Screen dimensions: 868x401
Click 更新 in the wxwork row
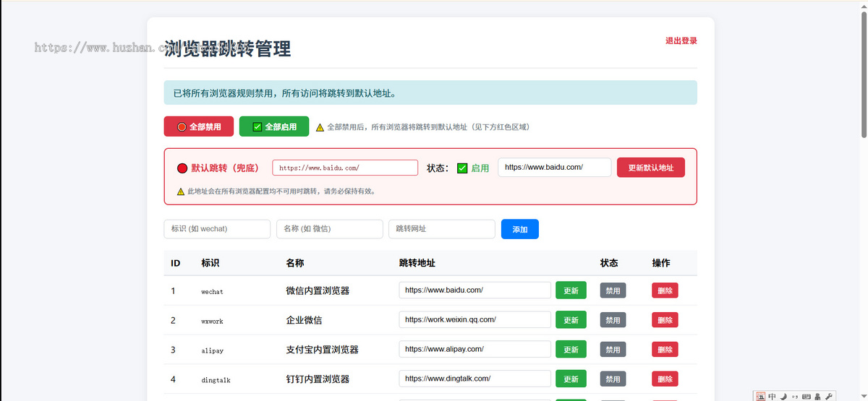571,320
